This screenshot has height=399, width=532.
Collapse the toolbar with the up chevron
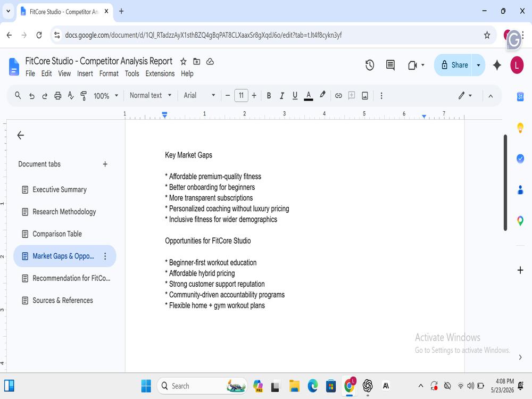pyautogui.click(x=491, y=96)
